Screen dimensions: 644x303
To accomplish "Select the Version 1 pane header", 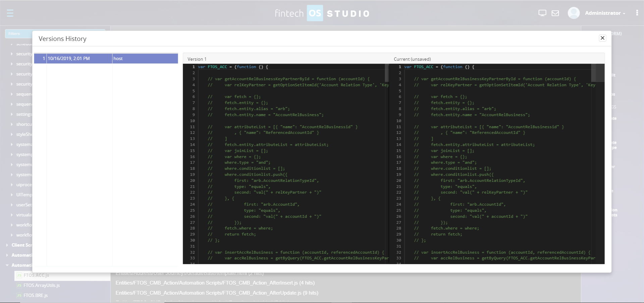I will (197, 59).
